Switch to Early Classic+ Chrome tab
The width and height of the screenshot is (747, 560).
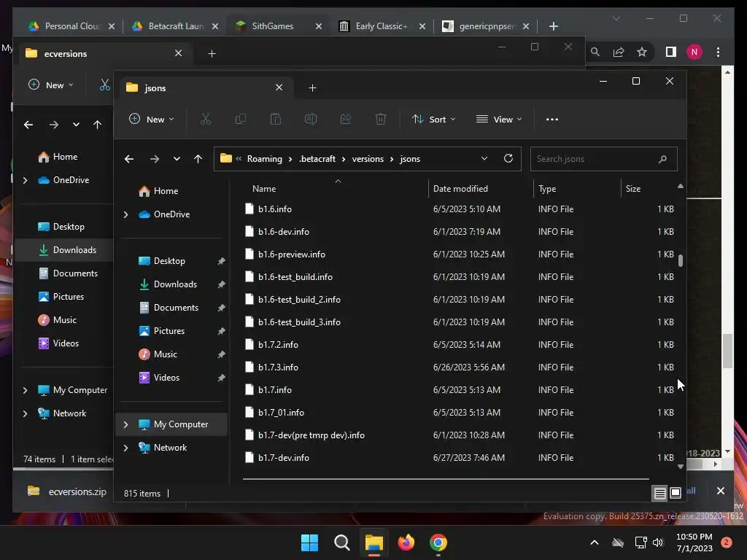382,26
